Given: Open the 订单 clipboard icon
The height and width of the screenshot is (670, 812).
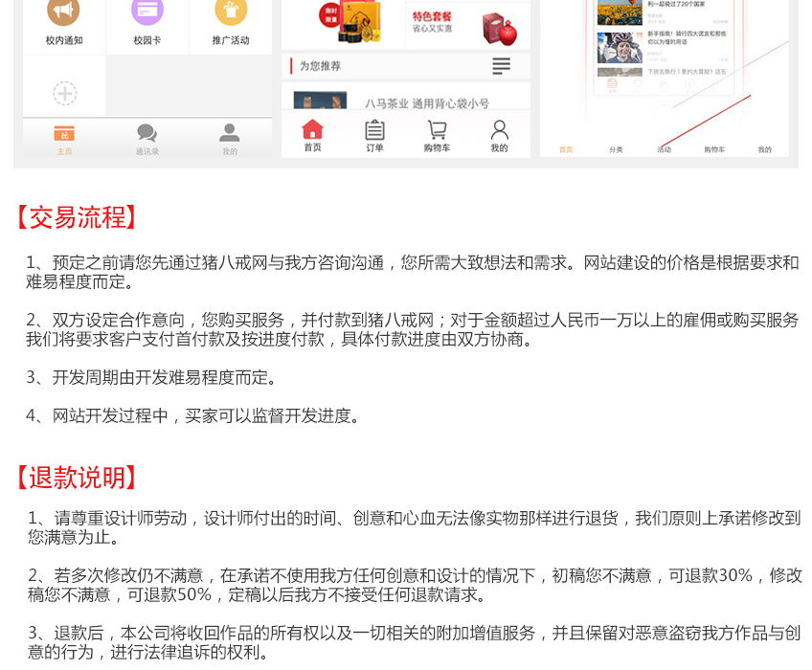Looking at the screenshot, I should pyautogui.click(x=374, y=135).
